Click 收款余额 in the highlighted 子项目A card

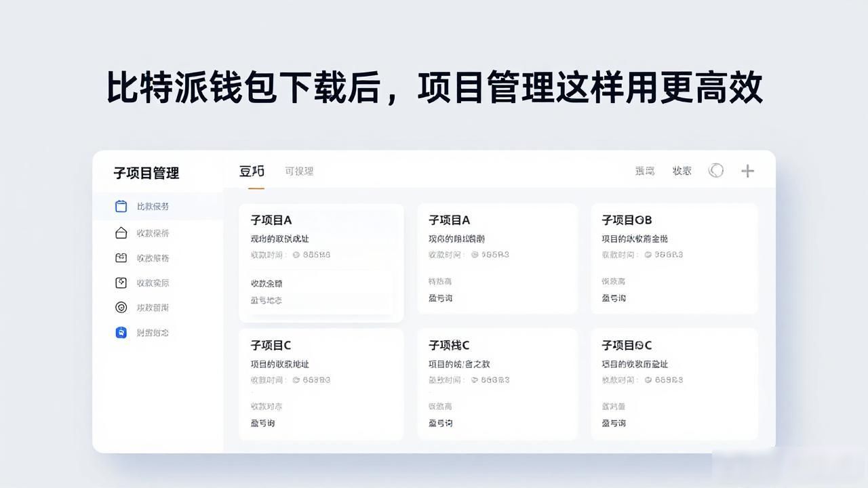(x=267, y=283)
